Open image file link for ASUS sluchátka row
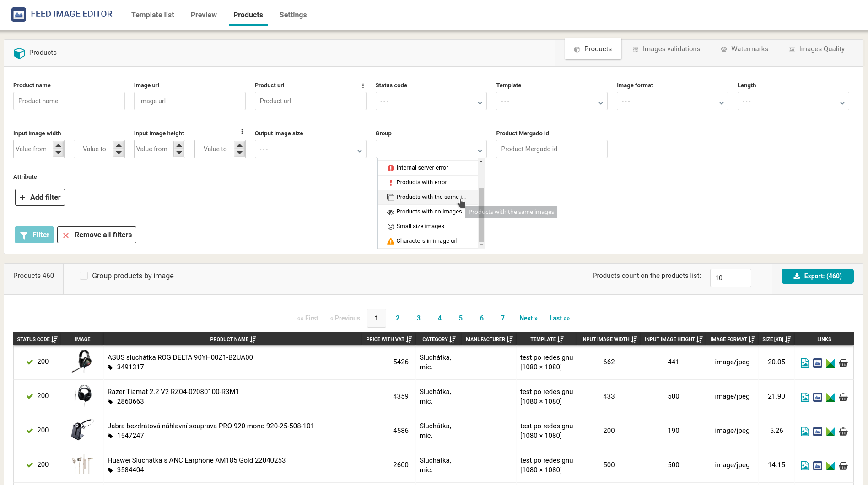Image resolution: width=868 pixels, height=485 pixels. point(805,363)
